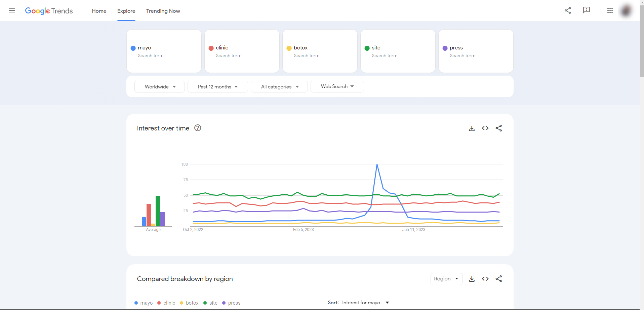644x310 pixels.
Task: Click the yellow botox color dot
Action: pyautogui.click(x=289, y=48)
